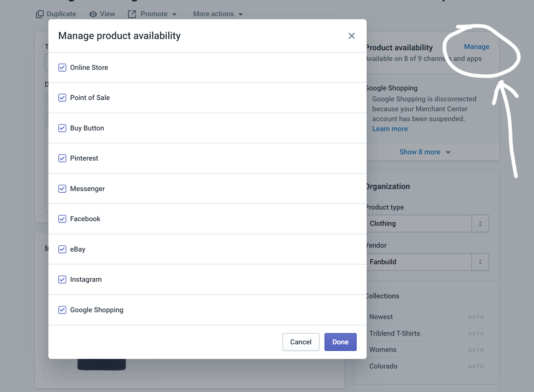534x392 pixels.
Task: Click the View eye icon
Action: pos(93,14)
